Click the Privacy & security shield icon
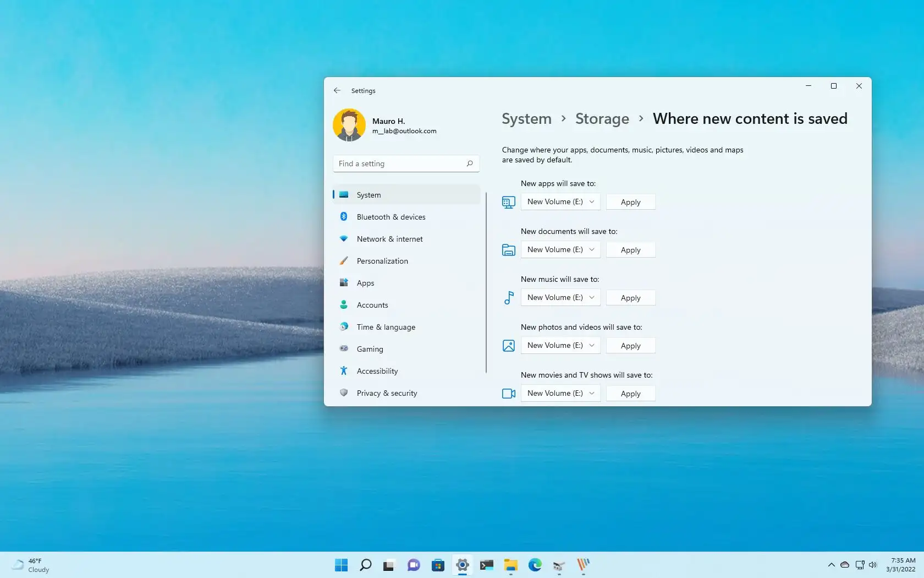 click(344, 392)
